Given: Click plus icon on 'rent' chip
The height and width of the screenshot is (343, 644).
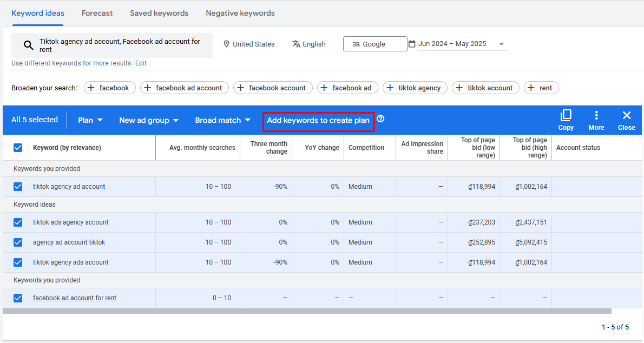Looking at the screenshot, I should tap(531, 88).
